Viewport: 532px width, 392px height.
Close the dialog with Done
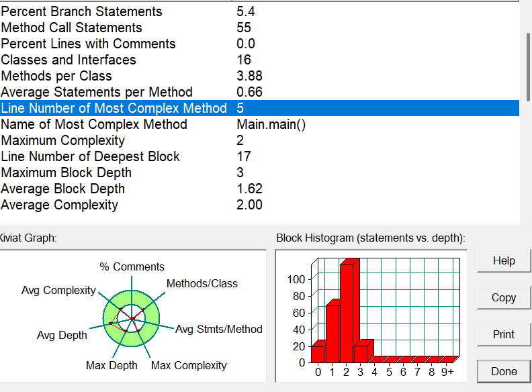click(x=504, y=372)
